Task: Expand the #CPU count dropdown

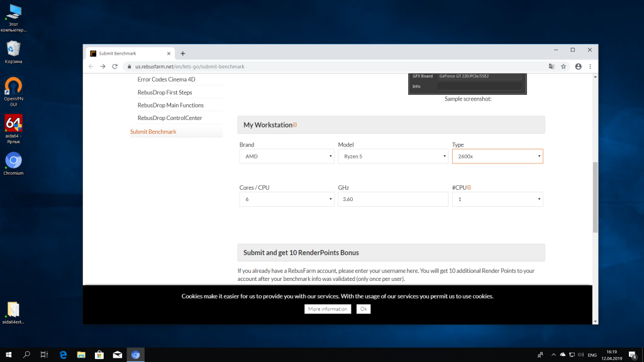Action: tap(497, 199)
